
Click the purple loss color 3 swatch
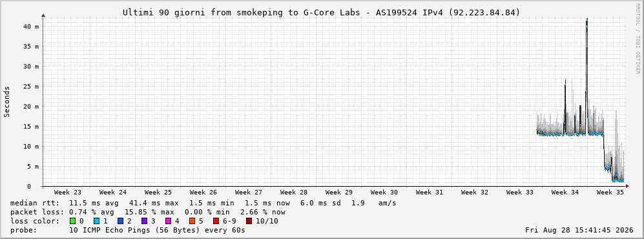[144, 221]
